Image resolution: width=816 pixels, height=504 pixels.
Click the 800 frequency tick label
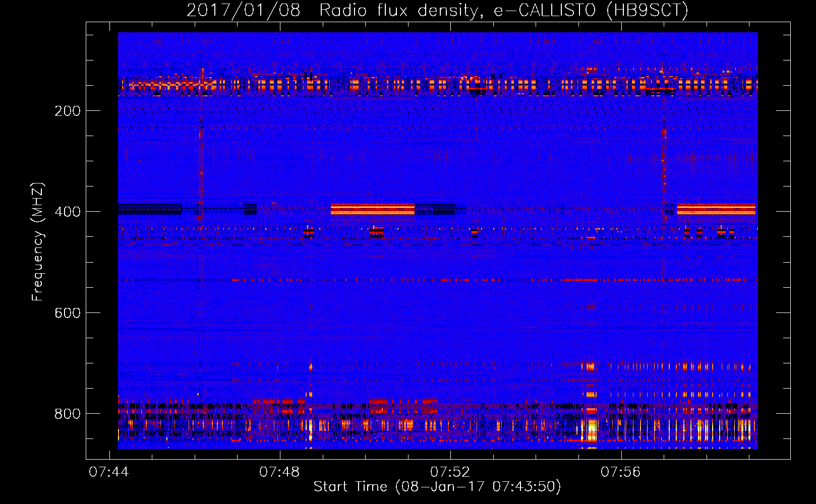click(x=68, y=414)
